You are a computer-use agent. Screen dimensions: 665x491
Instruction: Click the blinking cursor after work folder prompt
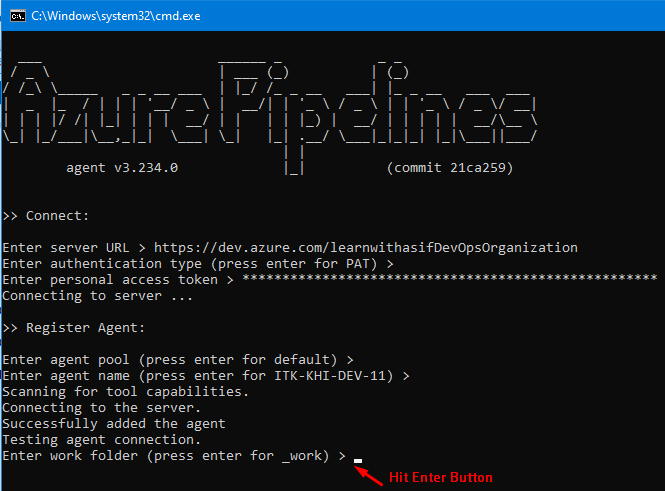click(x=357, y=458)
